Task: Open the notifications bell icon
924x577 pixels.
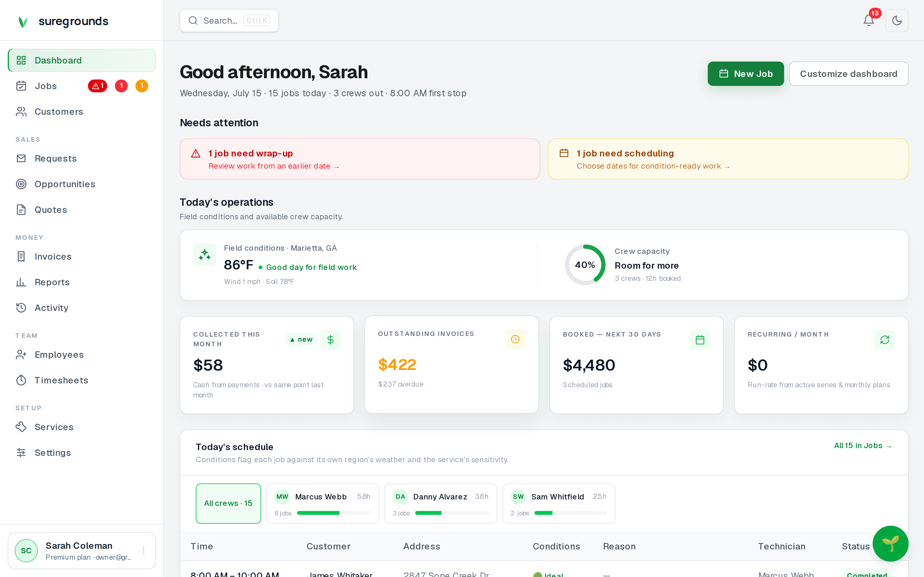Action: click(x=868, y=20)
